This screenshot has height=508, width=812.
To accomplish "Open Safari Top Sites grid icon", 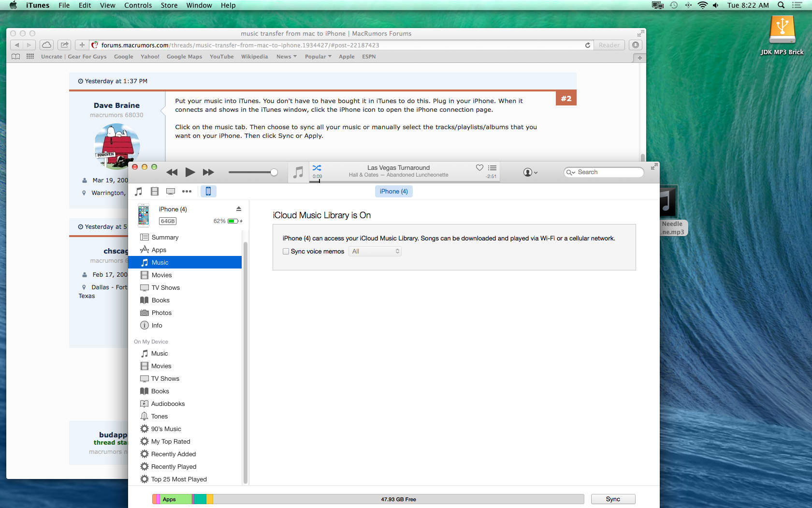I will point(30,57).
